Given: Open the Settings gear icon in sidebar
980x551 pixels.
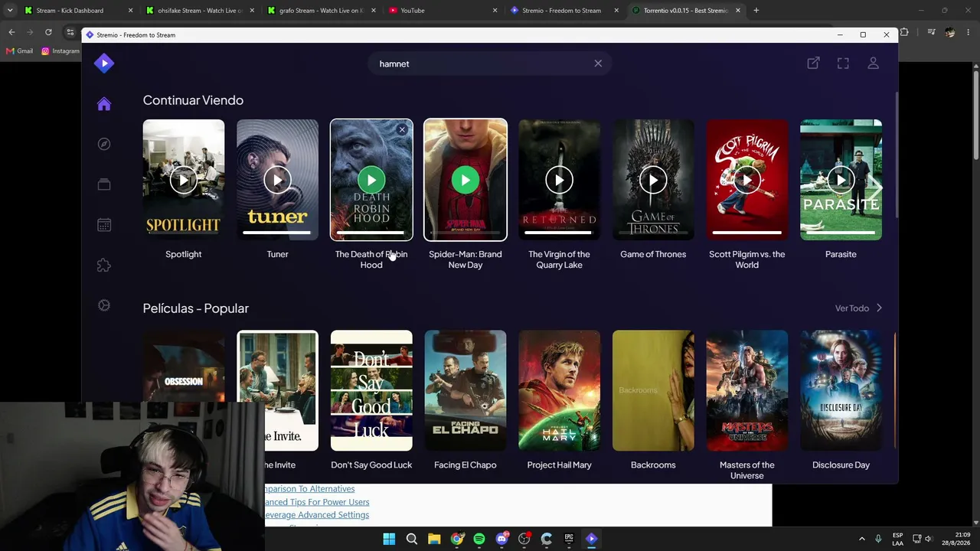Looking at the screenshot, I should (x=104, y=305).
